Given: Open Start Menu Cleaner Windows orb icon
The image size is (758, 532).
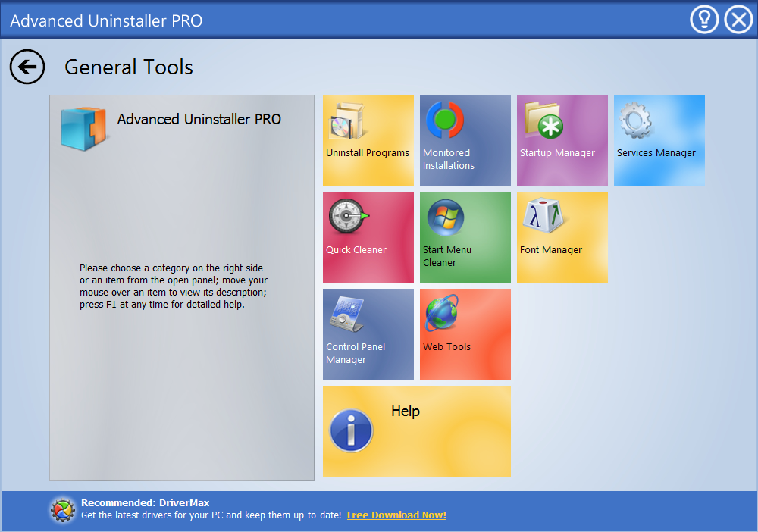Looking at the screenshot, I should pos(445,217).
